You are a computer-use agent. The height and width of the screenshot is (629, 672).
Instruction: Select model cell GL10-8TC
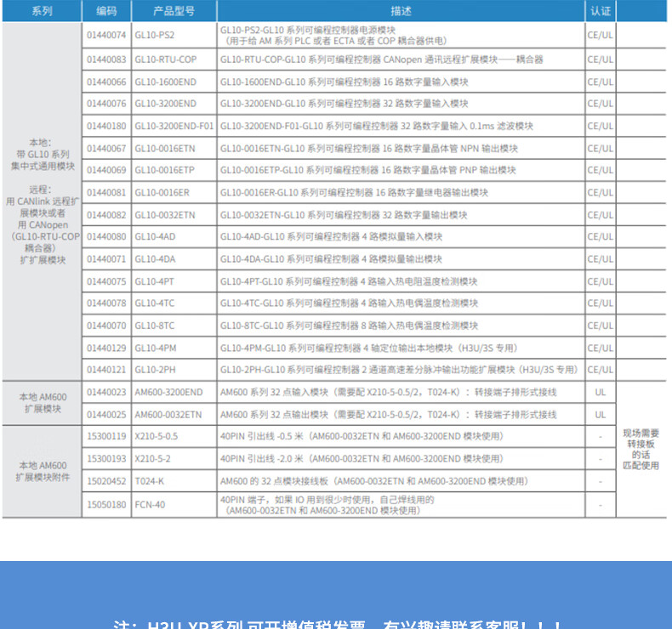click(x=174, y=326)
